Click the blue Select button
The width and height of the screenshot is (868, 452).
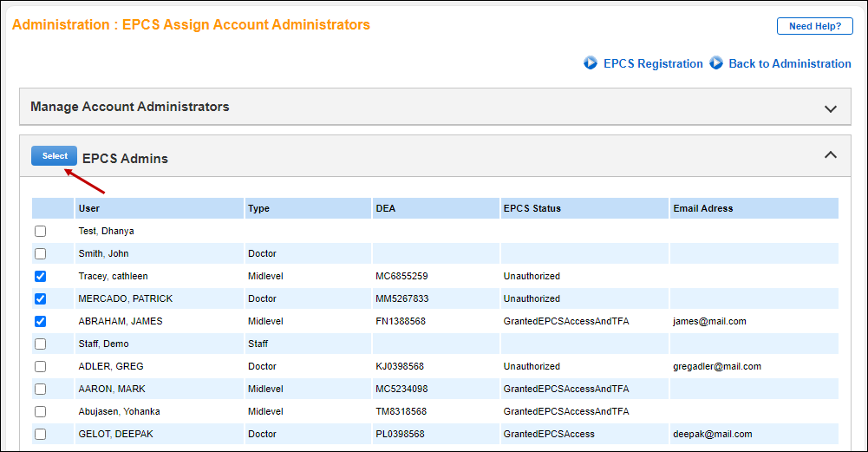pos(55,155)
